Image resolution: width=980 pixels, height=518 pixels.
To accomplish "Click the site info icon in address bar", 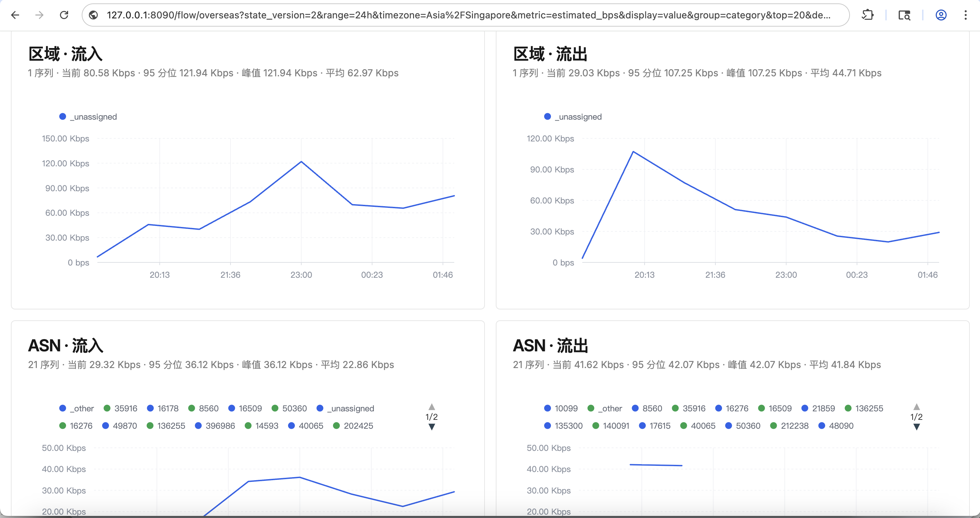I will coord(94,15).
